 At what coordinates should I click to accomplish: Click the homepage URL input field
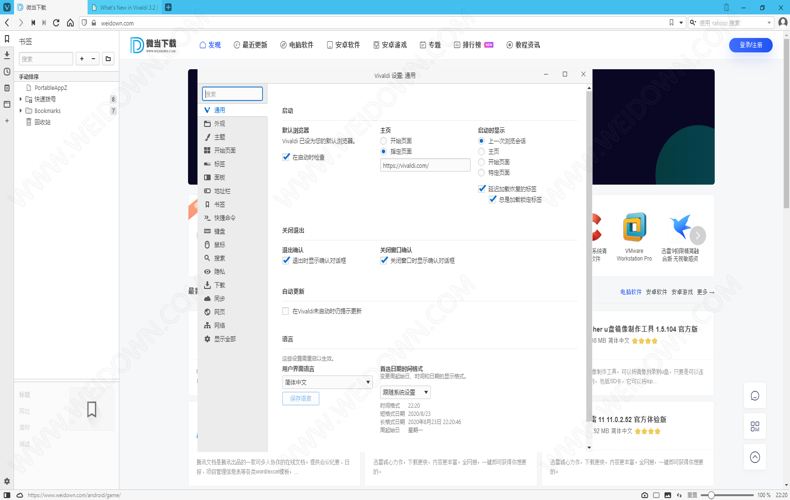coord(424,166)
